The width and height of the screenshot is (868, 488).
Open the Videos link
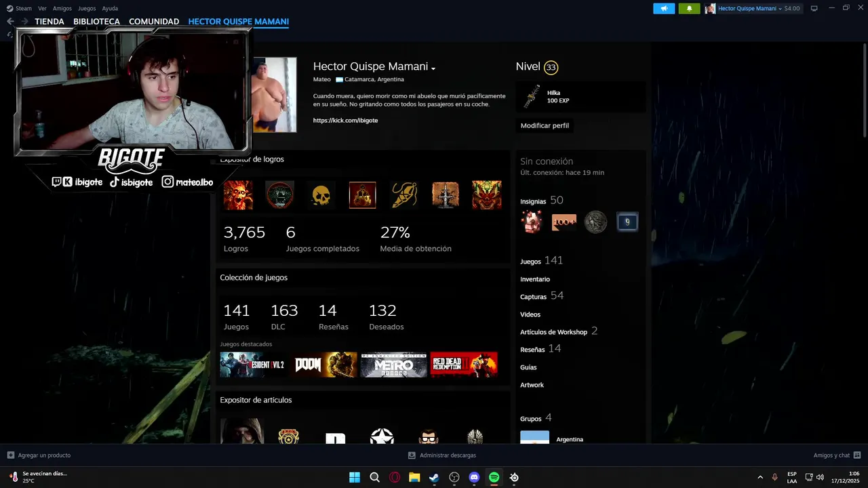point(530,314)
